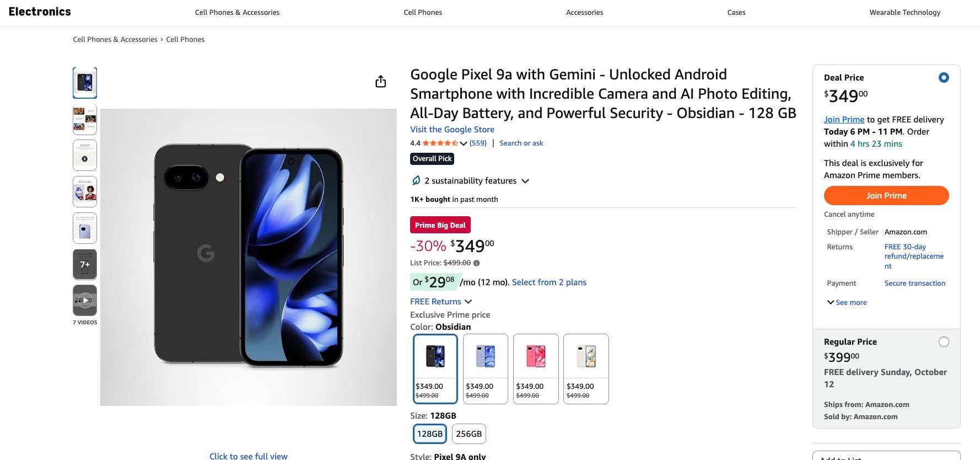
Task: Click the Prime Big Deal badge
Action: 440,225
